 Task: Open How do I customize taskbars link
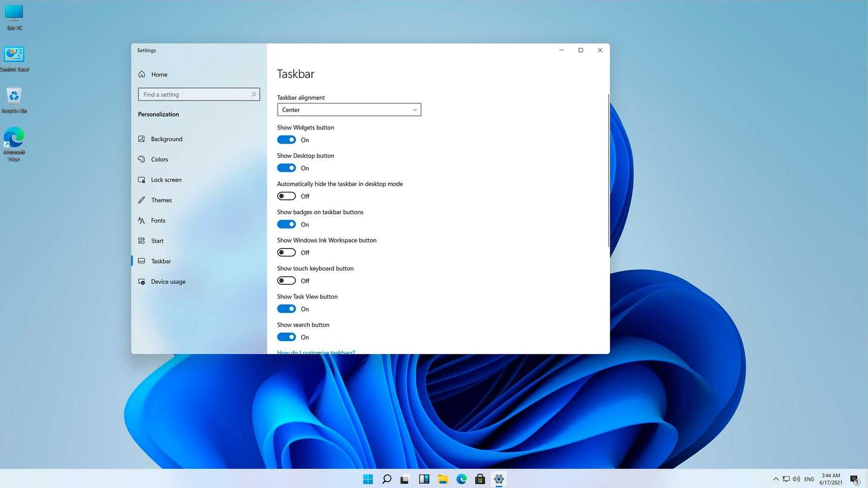click(x=316, y=352)
